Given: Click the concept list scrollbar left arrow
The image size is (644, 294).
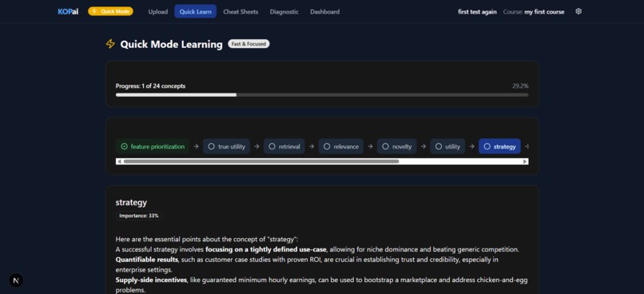Looking at the screenshot, I should point(119,161).
